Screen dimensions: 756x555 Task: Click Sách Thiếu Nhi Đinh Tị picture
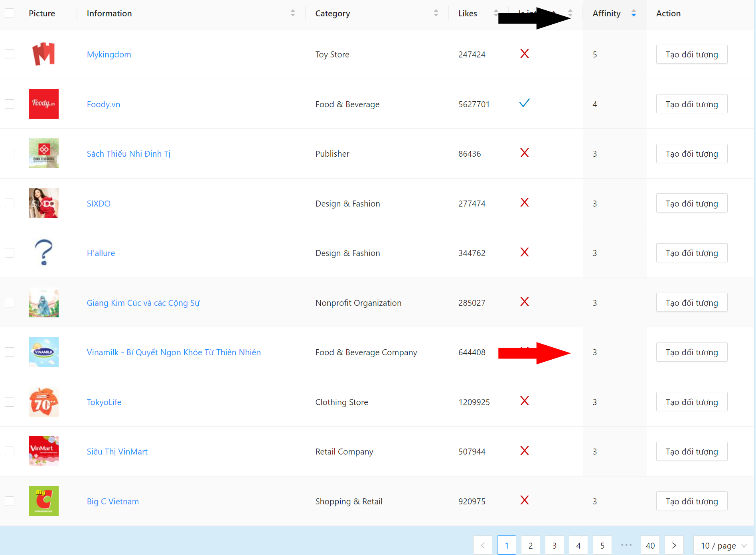point(43,154)
